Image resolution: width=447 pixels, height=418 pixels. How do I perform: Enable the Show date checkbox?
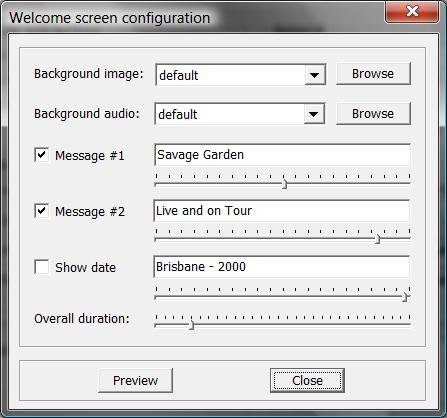pyautogui.click(x=42, y=267)
